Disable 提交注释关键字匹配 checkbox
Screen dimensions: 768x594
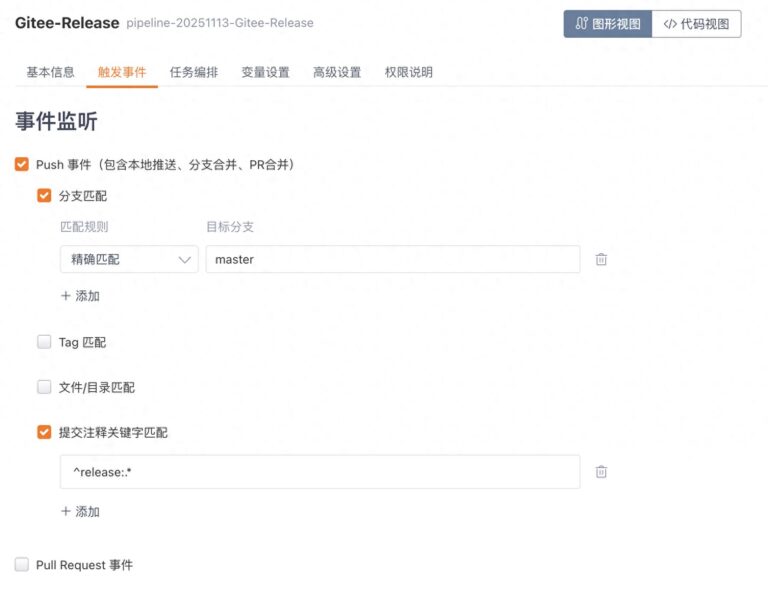44,432
